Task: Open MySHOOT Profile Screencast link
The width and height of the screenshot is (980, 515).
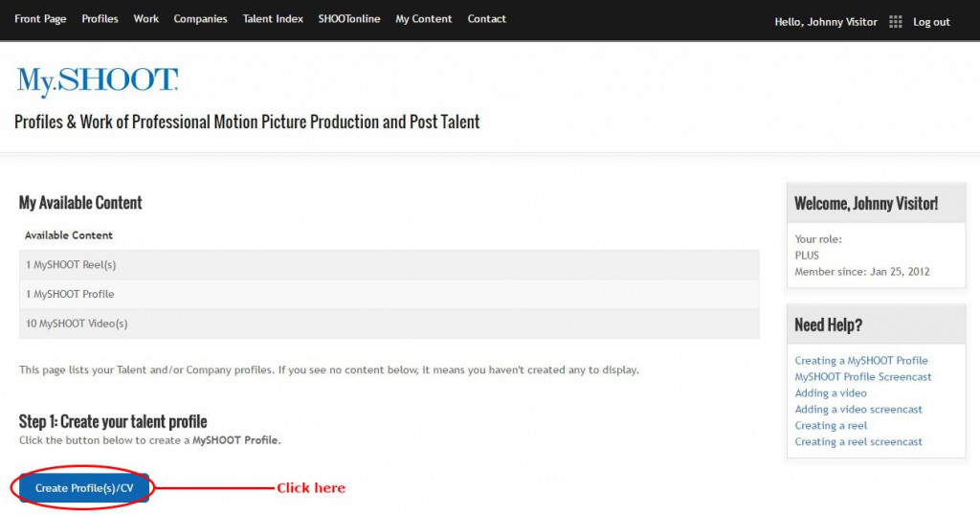Action: click(x=862, y=376)
